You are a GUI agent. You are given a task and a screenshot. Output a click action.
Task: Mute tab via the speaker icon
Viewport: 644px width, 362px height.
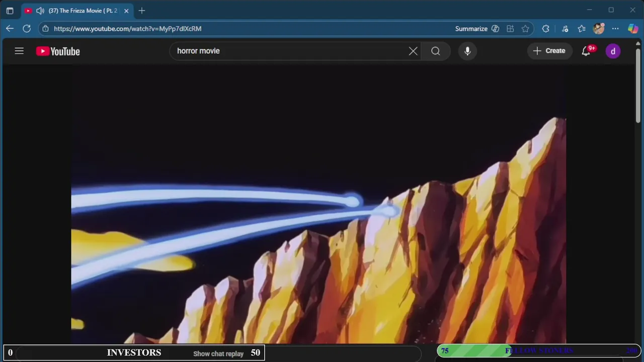click(x=40, y=11)
